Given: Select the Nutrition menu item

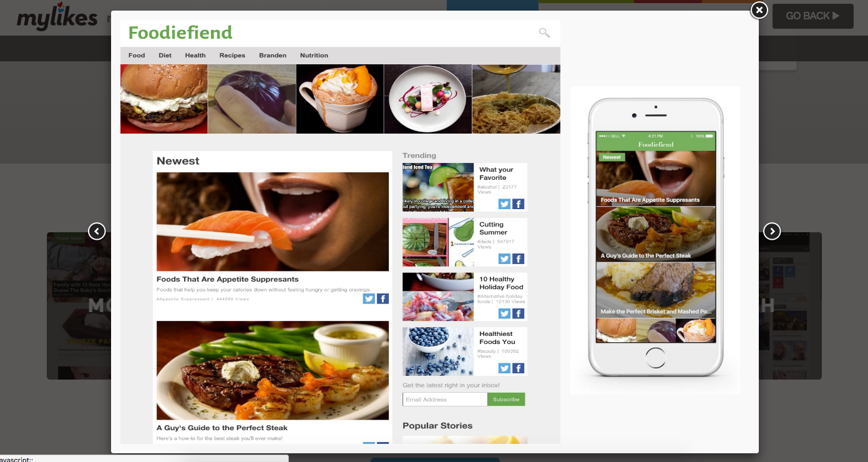Looking at the screenshot, I should point(314,56).
